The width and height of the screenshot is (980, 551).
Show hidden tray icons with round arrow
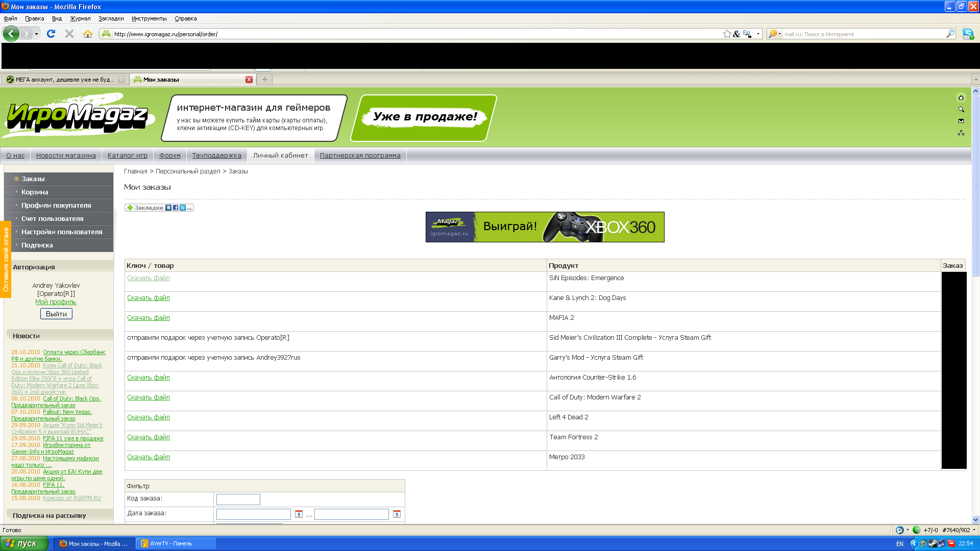click(x=914, y=543)
